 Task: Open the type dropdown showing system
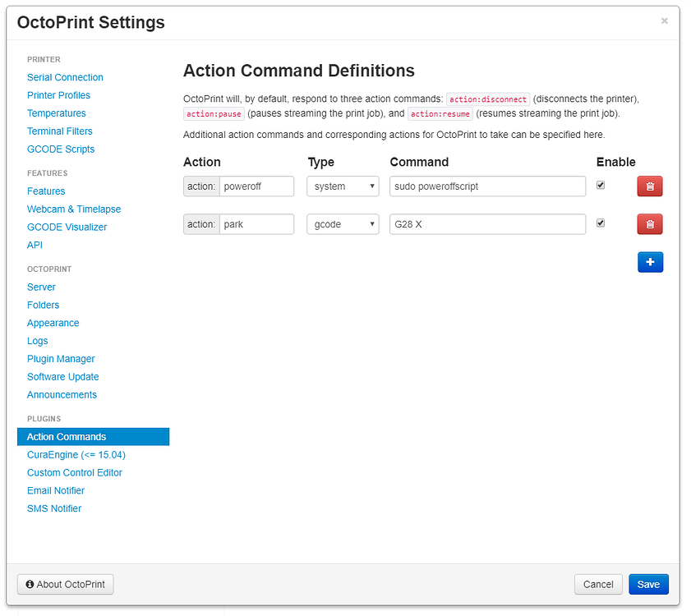click(x=343, y=186)
